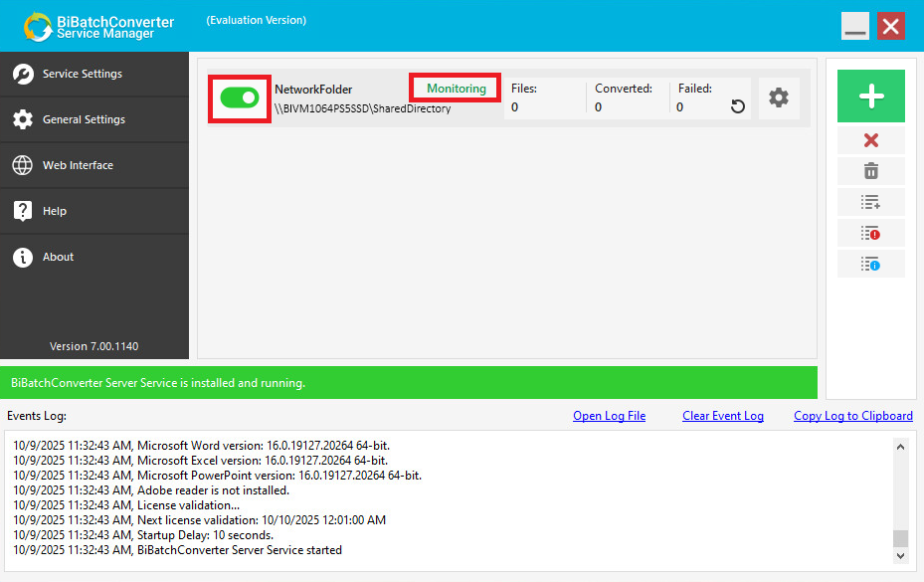Click the Open Log File link

pyautogui.click(x=609, y=416)
